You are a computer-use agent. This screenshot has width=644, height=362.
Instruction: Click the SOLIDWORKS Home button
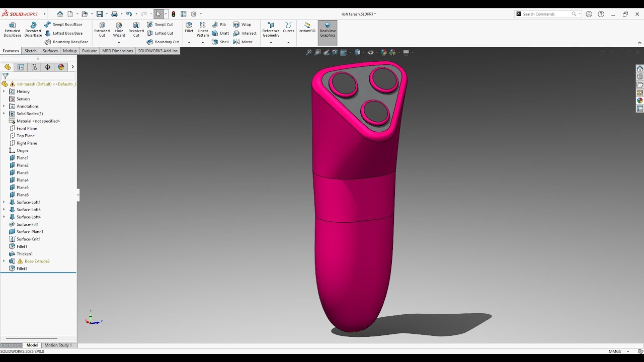pyautogui.click(x=60, y=14)
